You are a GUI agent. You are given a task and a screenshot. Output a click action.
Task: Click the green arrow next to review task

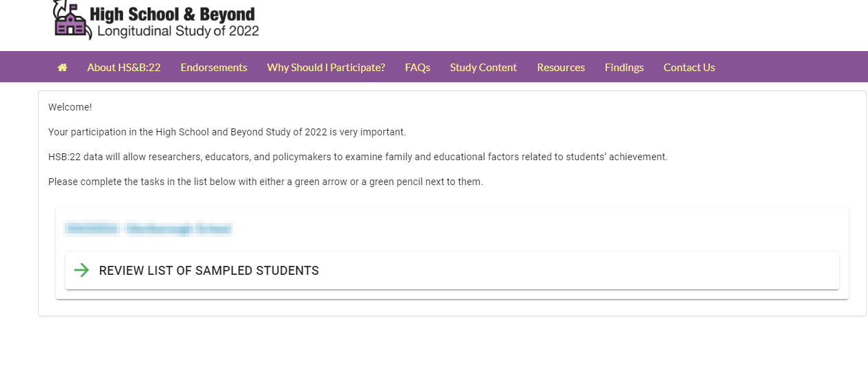pyautogui.click(x=81, y=271)
